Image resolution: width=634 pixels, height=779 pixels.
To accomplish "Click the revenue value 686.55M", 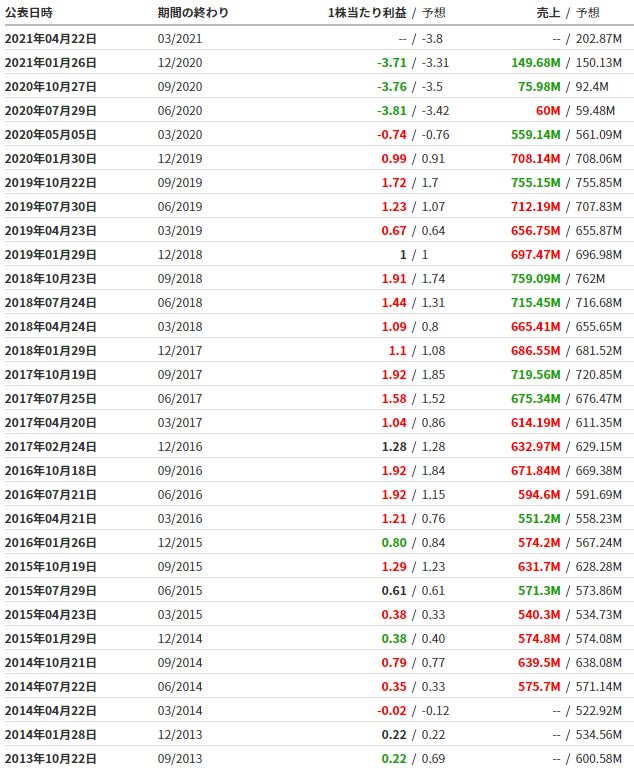I will click(536, 351).
